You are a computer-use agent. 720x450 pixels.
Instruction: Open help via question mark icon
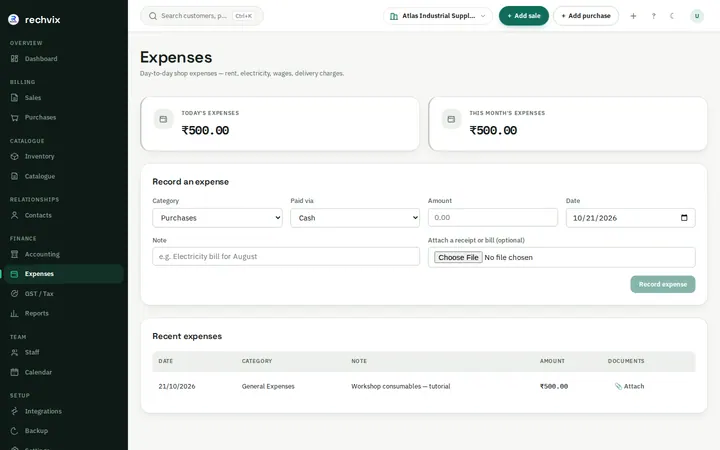653,16
